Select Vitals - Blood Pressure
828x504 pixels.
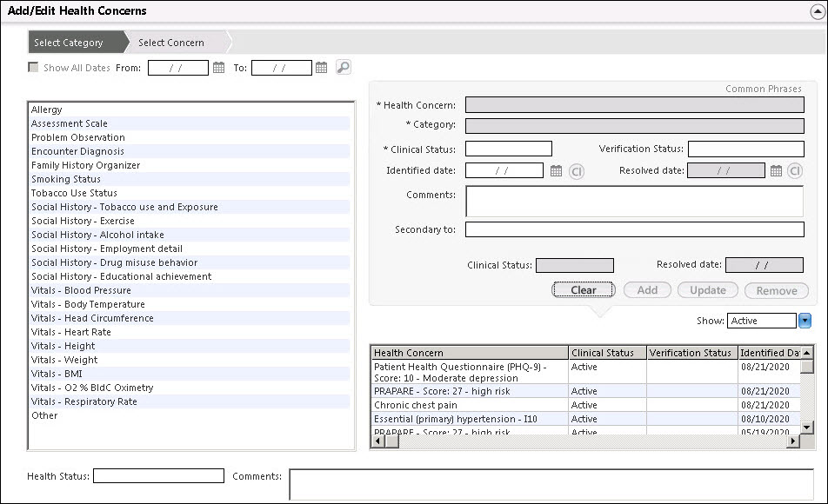pyautogui.click(x=190, y=290)
